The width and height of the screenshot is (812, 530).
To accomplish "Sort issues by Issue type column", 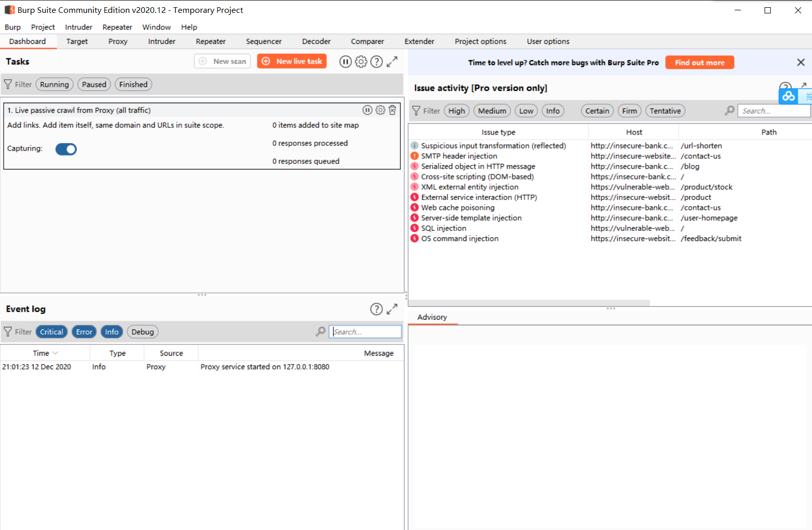I will tap(498, 132).
